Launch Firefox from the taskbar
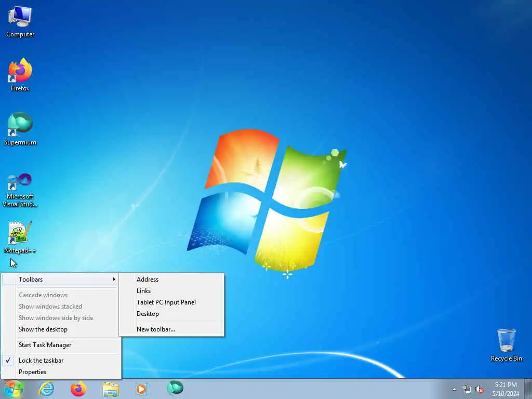This screenshot has width=532, height=399. 78,389
